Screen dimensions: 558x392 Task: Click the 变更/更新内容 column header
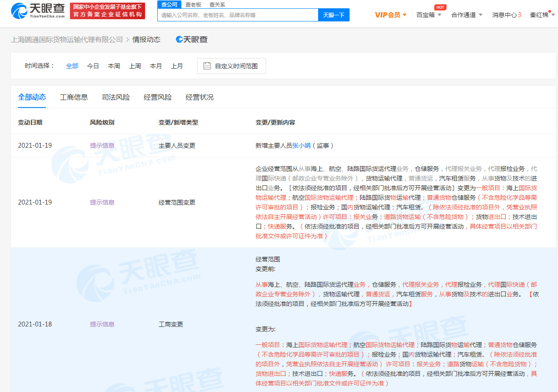[x=275, y=122]
